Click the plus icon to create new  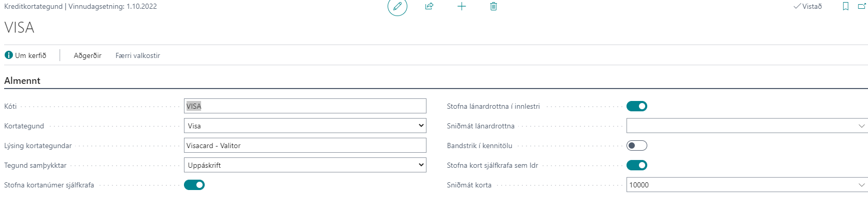coord(462,6)
